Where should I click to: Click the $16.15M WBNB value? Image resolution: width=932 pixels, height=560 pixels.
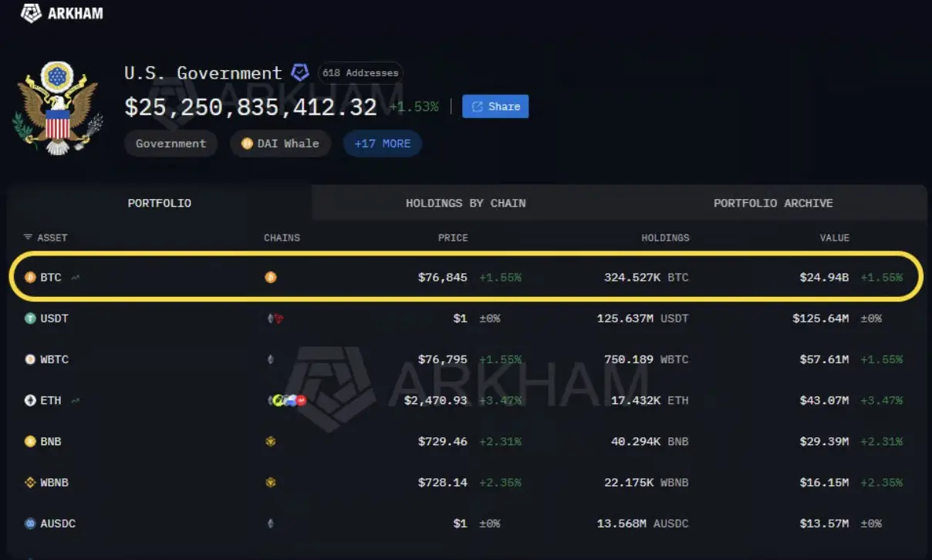[x=824, y=483]
